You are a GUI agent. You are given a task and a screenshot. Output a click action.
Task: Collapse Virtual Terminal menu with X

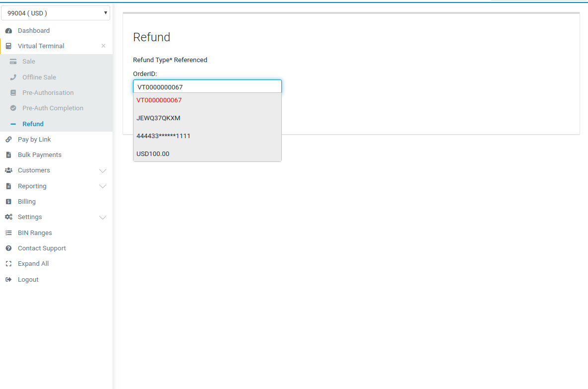click(x=103, y=46)
